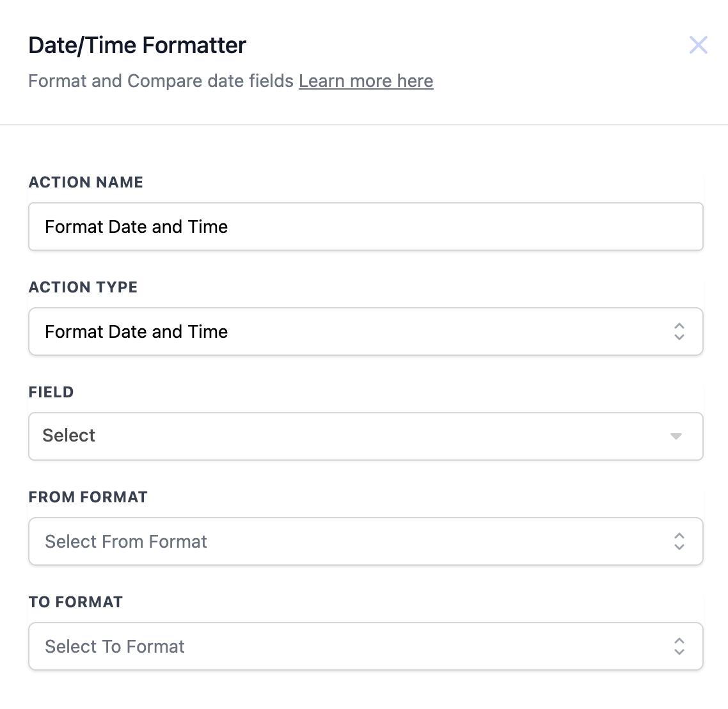728x709 pixels.
Task: Close the Date/Time Formatter panel
Action: 698,45
